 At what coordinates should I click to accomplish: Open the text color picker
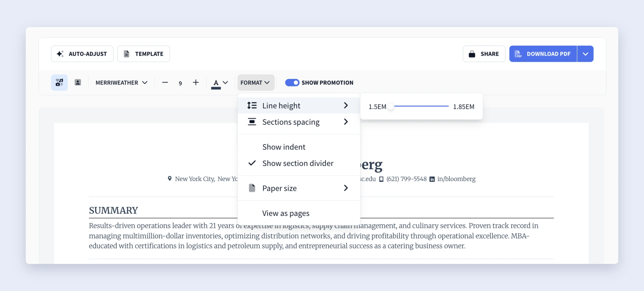[220, 83]
